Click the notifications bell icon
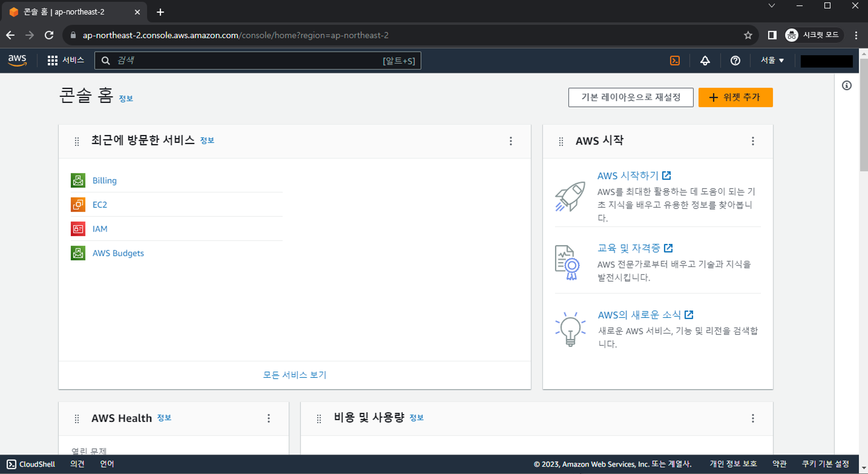Screen dimensions: 868x474 705,61
